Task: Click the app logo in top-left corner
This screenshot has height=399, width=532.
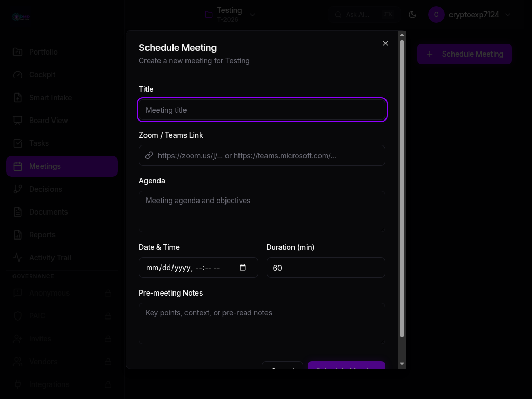Action: click(x=21, y=17)
